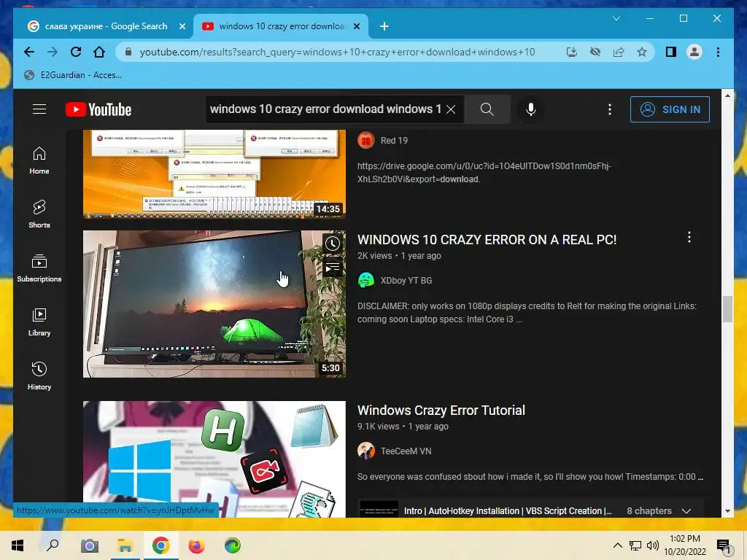Open TeeCeeM VN channel name
The width and height of the screenshot is (747, 560).
click(x=406, y=451)
